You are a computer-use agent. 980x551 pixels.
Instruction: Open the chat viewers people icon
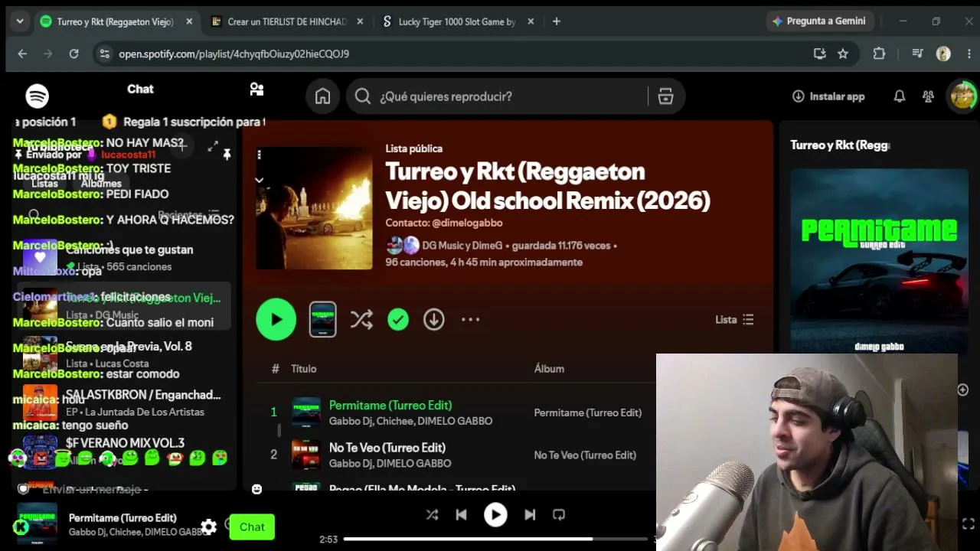[256, 90]
